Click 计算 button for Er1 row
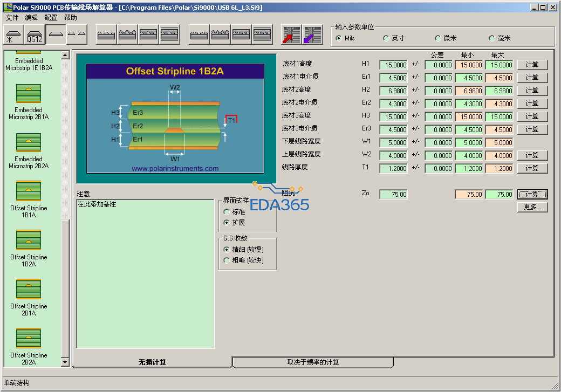Image resolution: width=561 pixels, height=392 pixels. [x=532, y=78]
